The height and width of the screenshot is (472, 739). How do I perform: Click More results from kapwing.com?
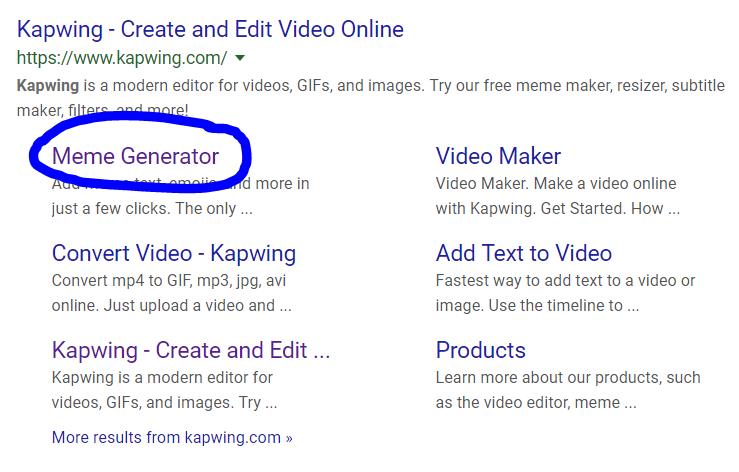(172, 438)
